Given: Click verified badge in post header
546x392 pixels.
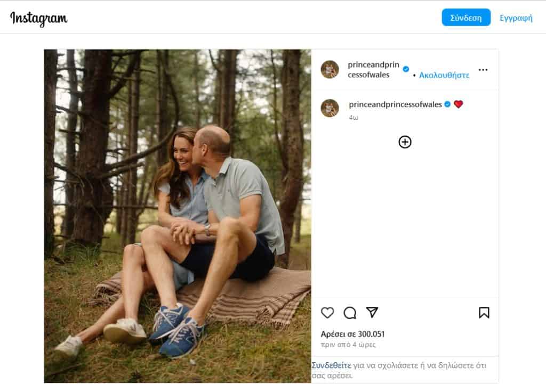Looking at the screenshot, I should point(406,69).
